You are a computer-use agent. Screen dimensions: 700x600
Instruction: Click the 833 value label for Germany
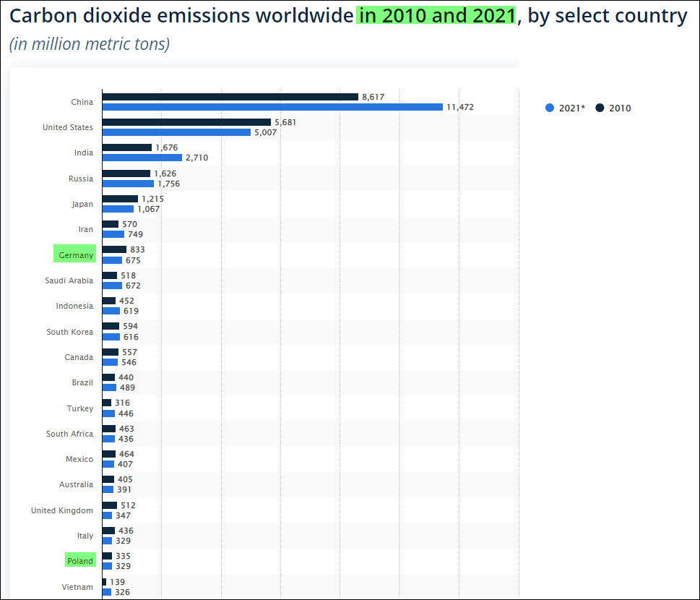point(137,249)
